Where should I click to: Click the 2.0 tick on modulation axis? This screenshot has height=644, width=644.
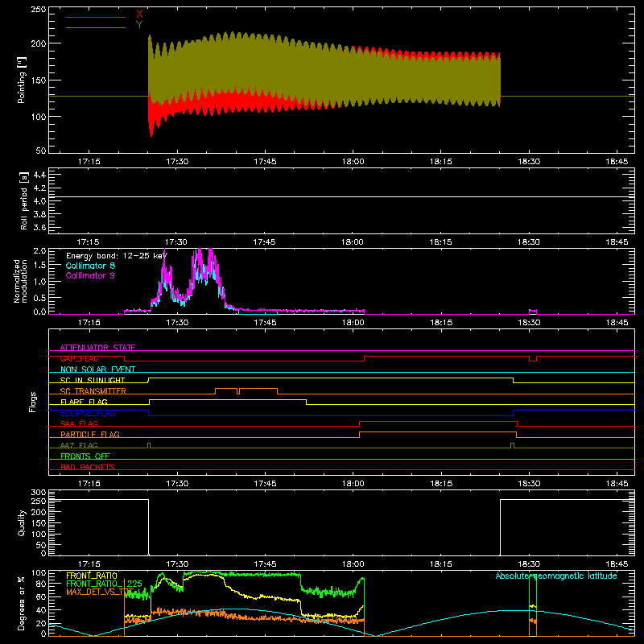pos(39,250)
